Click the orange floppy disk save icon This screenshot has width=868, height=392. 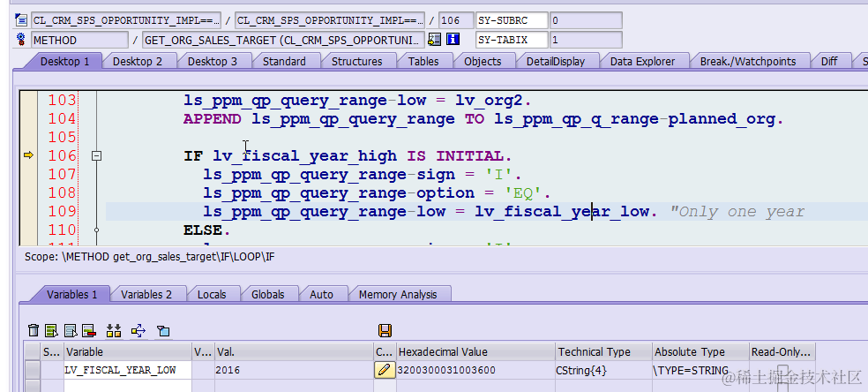pyautogui.click(x=385, y=330)
